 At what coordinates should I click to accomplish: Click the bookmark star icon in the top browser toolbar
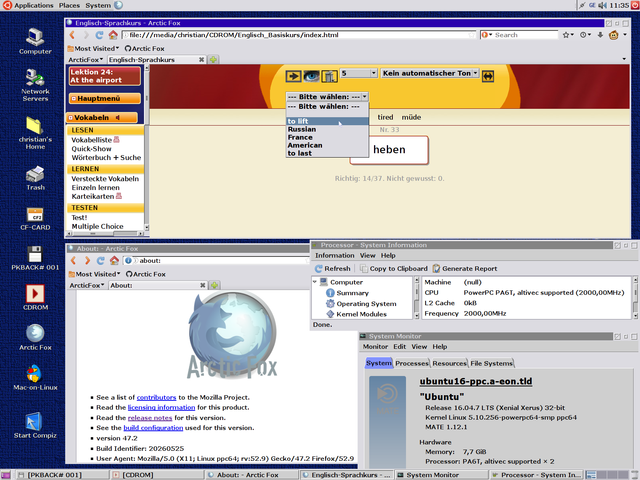point(566,35)
